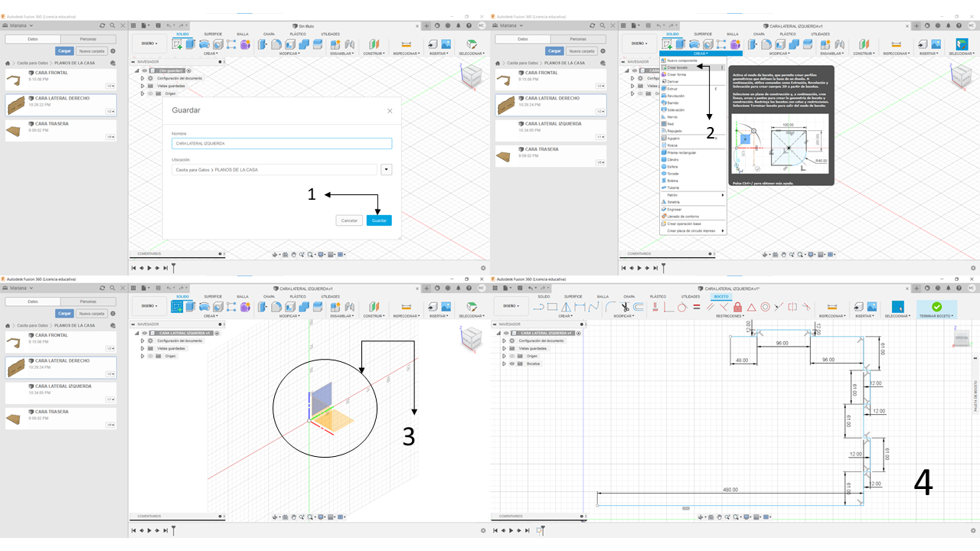
Task: Expand Vistas guardadas in the Sin título window
Action: (x=142, y=86)
